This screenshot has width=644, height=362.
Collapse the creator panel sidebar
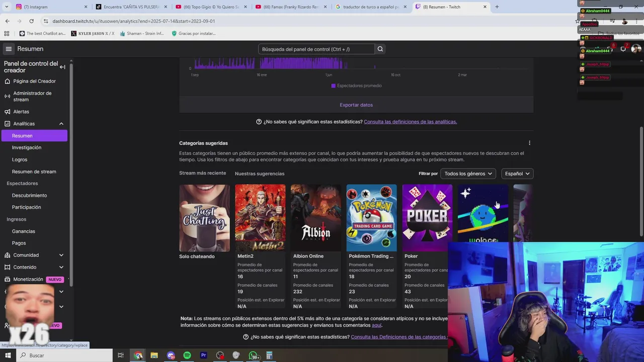coord(62,67)
